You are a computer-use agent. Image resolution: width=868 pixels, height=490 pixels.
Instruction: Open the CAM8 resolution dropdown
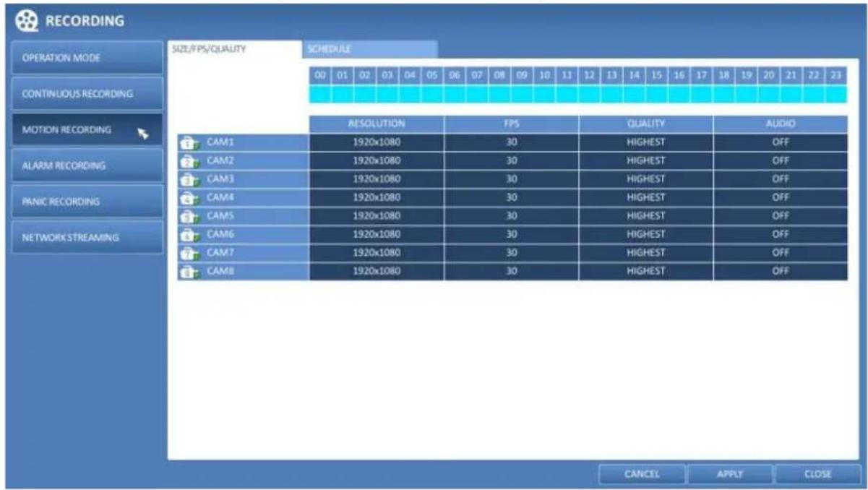[377, 271]
